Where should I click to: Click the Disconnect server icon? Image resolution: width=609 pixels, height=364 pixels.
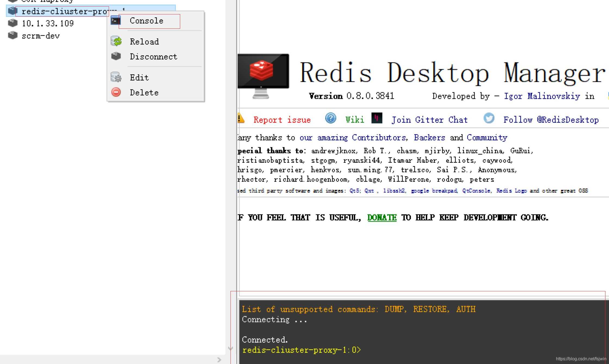click(116, 56)
